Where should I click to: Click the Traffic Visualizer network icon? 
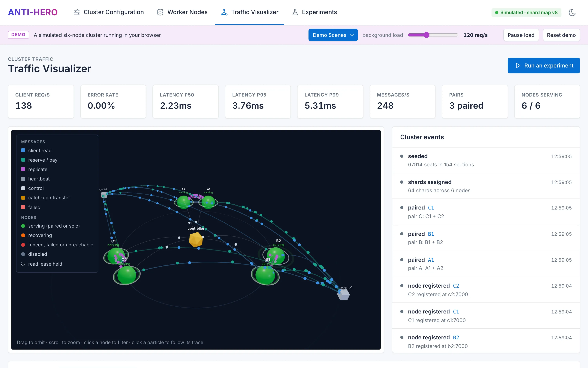tap(224, 12)
